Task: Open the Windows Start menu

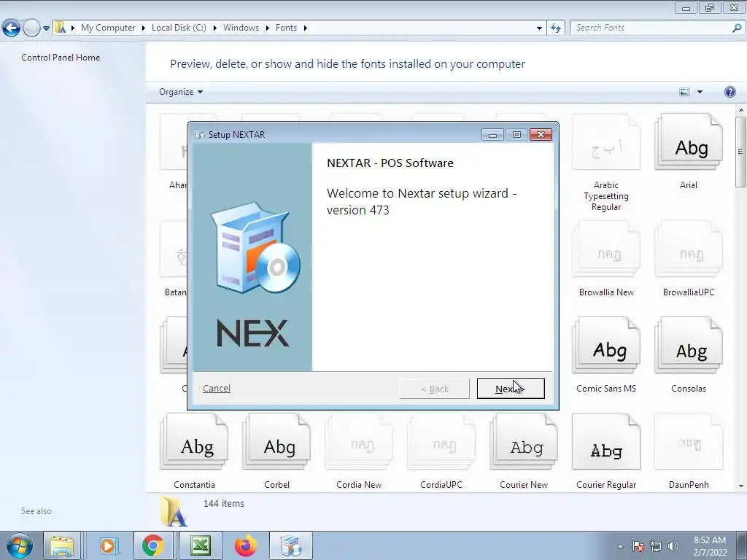Action: tap(20, 545)
